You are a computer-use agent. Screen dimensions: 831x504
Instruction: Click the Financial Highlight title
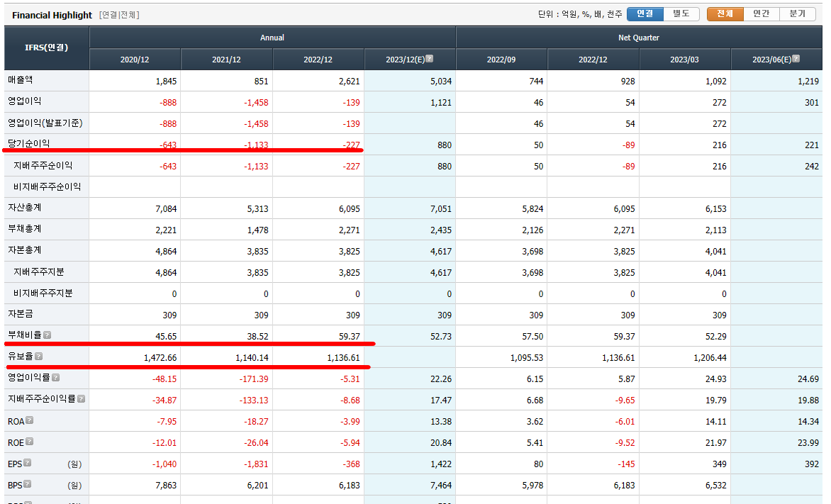[52, 15]
